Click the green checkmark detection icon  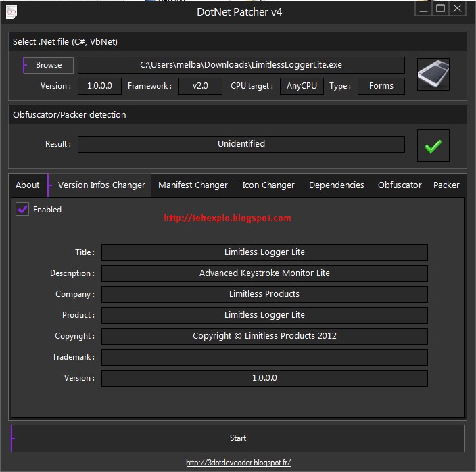[433, 145]
